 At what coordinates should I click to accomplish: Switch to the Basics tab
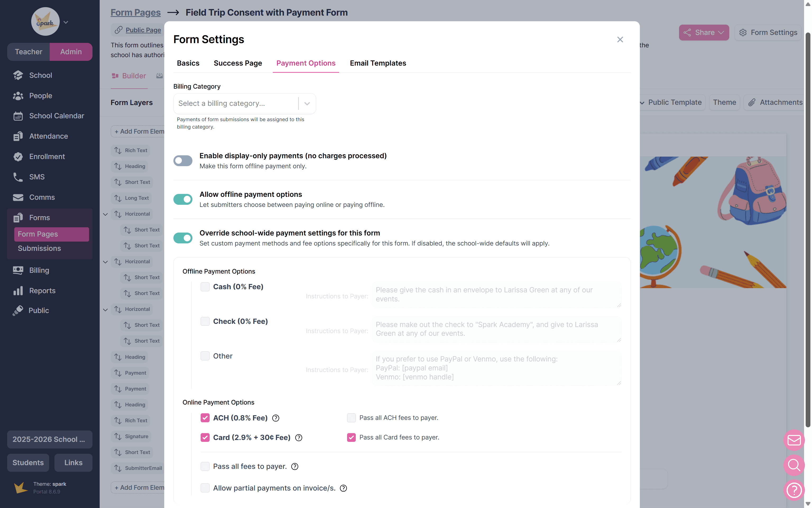188,63
